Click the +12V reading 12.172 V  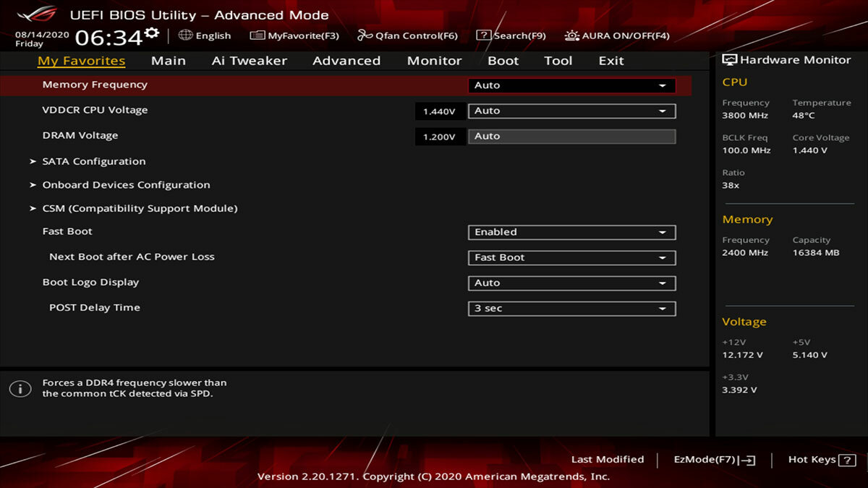point(742,355)
